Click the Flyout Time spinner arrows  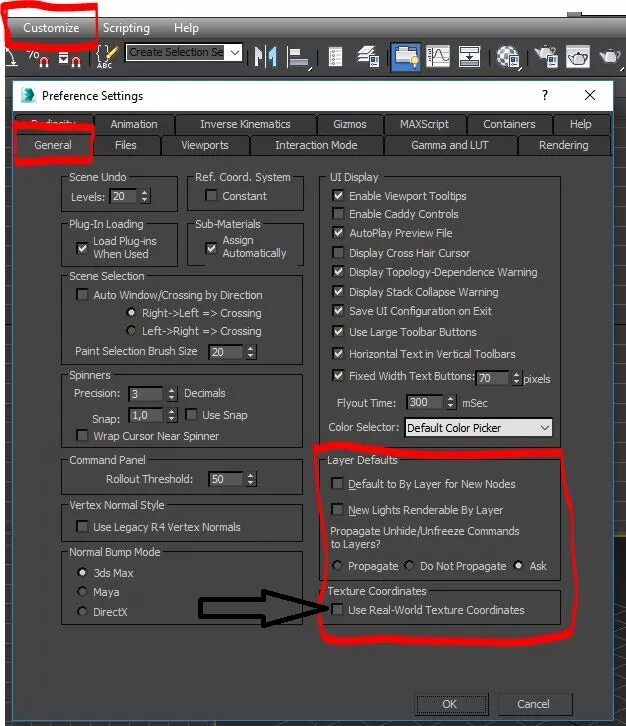451,402
